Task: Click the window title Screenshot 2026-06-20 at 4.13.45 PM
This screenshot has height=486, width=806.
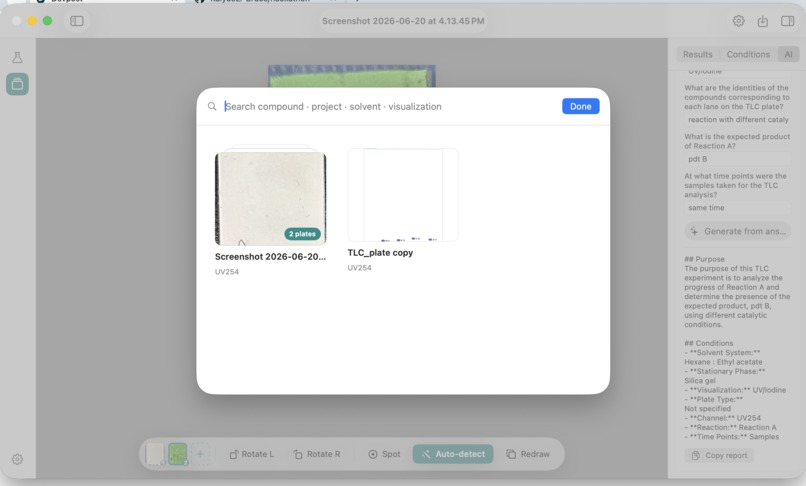Action: 403,21
